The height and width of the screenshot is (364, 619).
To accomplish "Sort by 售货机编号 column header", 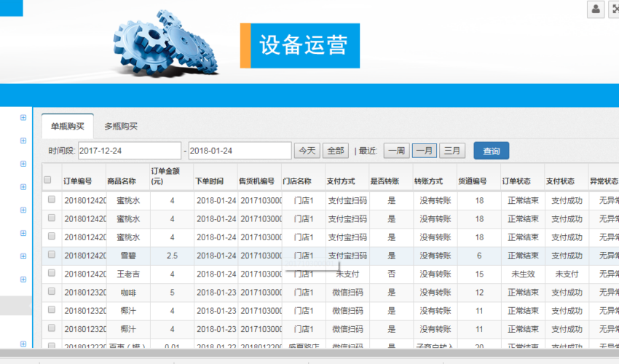I will tap(256, 181).
